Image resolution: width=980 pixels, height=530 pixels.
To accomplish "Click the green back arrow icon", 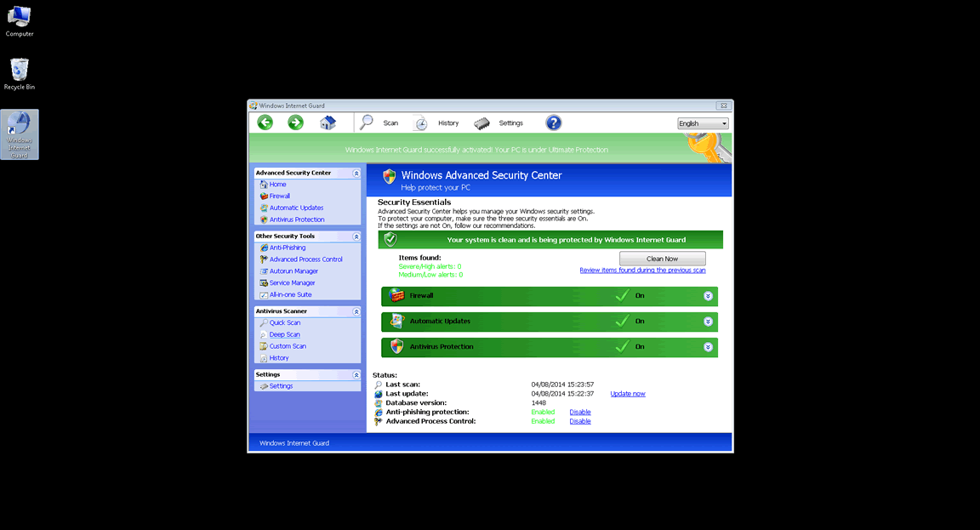I will click(265, 123).
